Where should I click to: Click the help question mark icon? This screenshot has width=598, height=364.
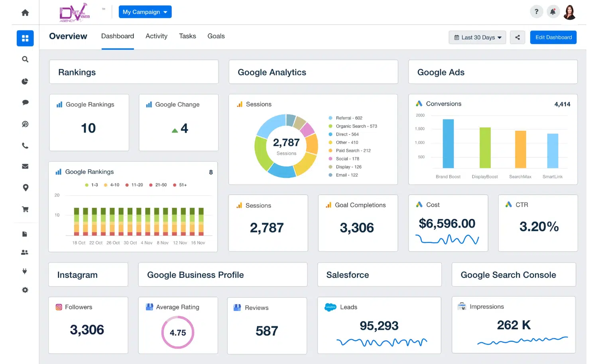pyautogui.click(x=536, y=12)
